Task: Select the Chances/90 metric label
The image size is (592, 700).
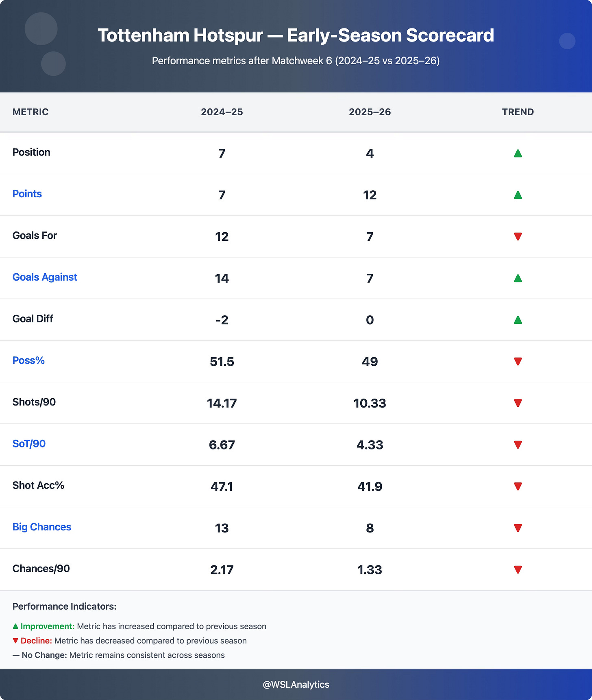Action: [41, 568]
